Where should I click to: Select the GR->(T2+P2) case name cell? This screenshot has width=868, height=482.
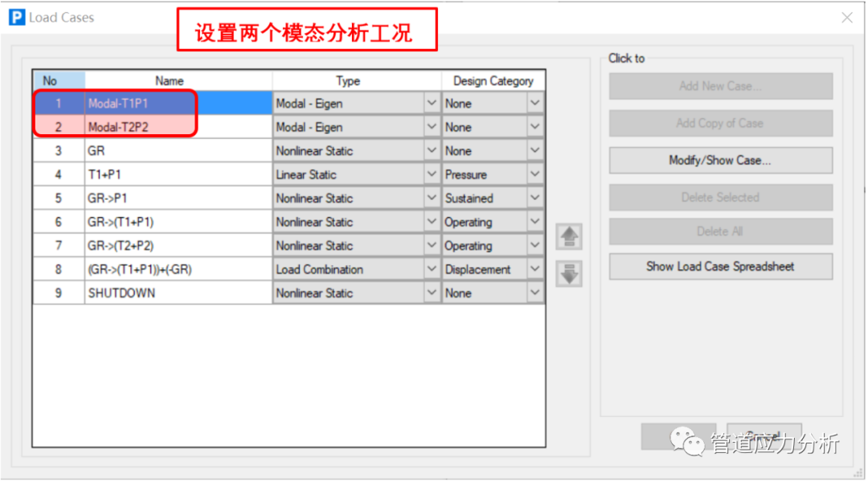[178, 246]
